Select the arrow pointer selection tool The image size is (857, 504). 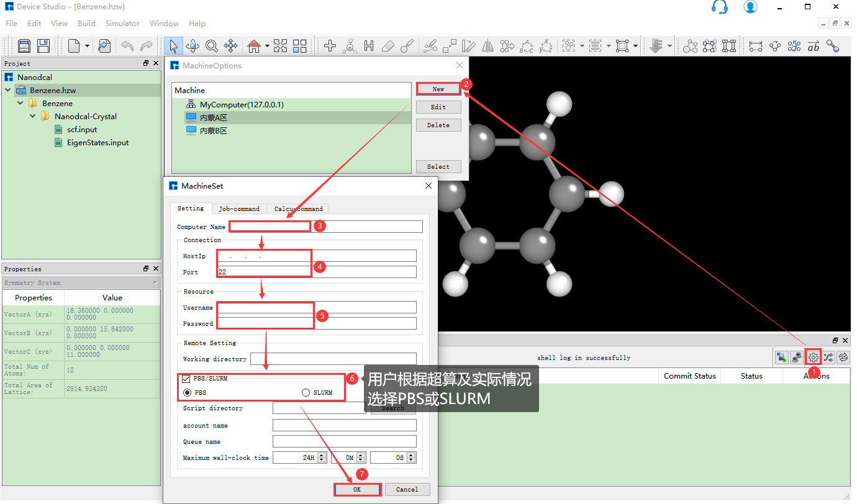click(x=173, y=46)
